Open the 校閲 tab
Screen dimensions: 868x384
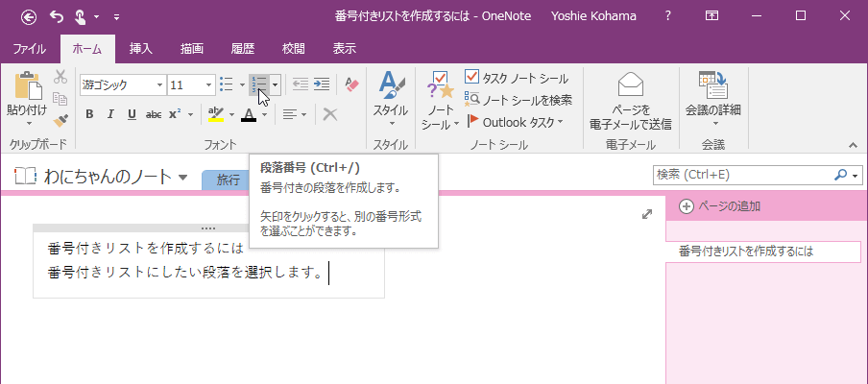294,49
